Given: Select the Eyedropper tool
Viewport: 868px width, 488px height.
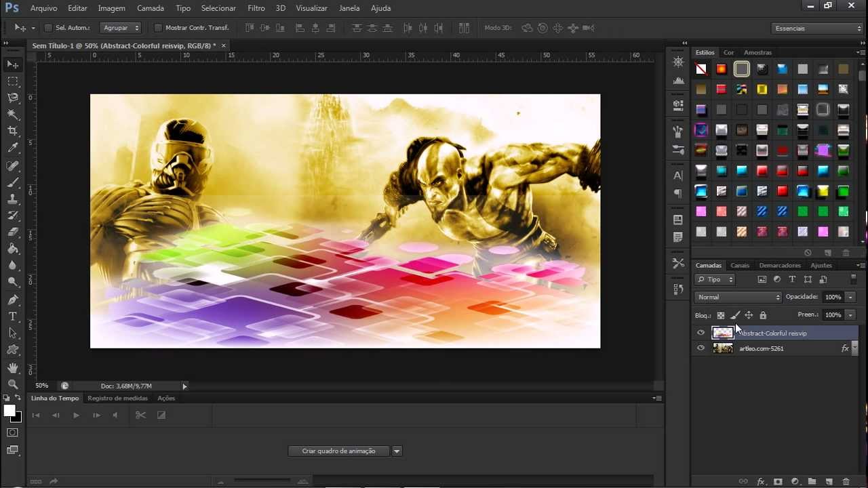Looking at the screenshot, I should pyautogui.click(x=13, y=148).
